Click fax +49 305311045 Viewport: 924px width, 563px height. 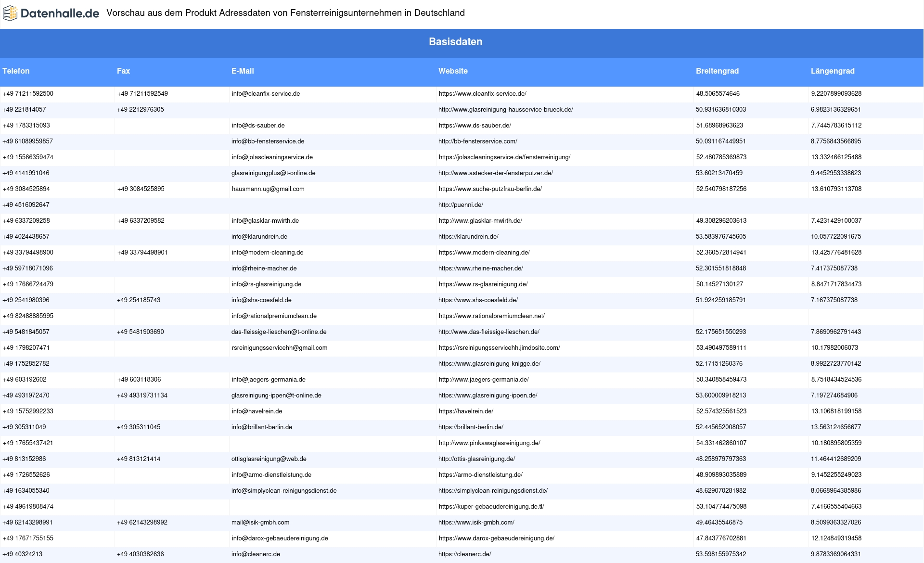[139, 427]
